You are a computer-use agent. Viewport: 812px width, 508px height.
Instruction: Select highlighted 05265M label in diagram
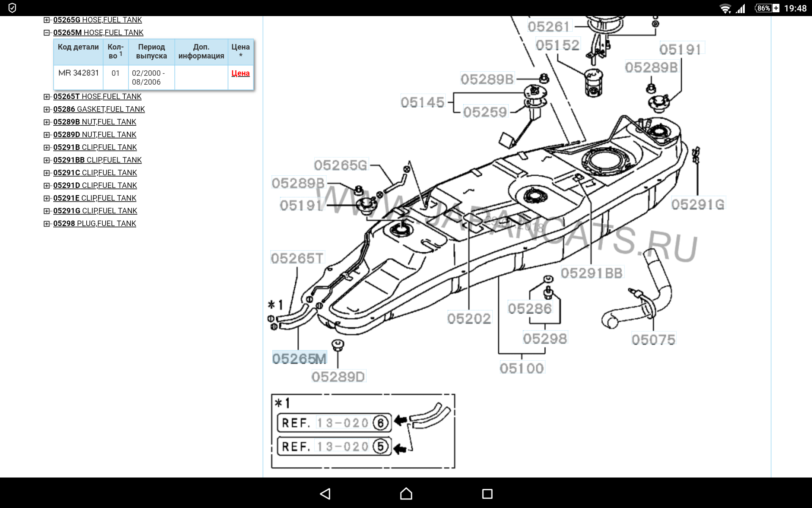click(299, 359)
